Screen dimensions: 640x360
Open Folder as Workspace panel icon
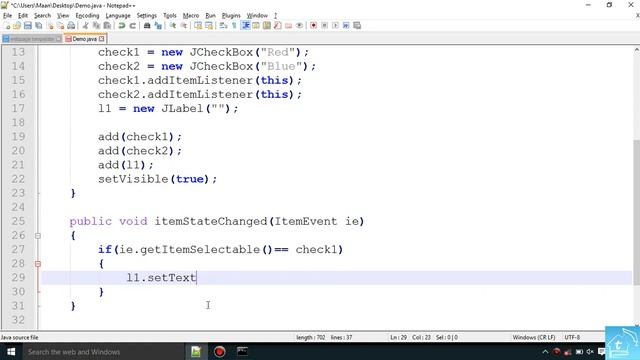click(x=289, y=26)
